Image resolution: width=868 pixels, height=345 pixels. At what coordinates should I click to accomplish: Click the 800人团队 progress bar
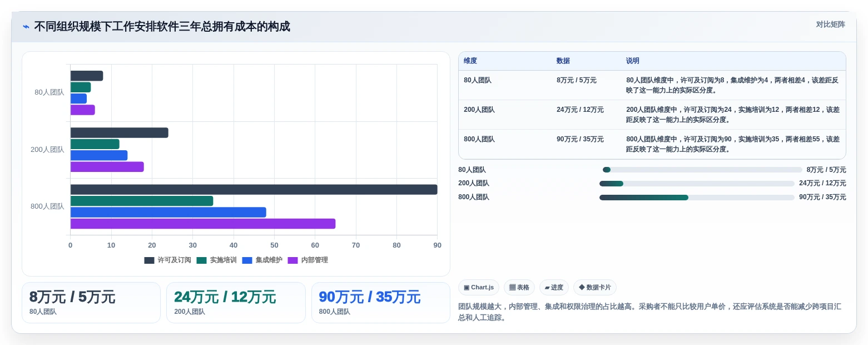[x=697, y=198]
